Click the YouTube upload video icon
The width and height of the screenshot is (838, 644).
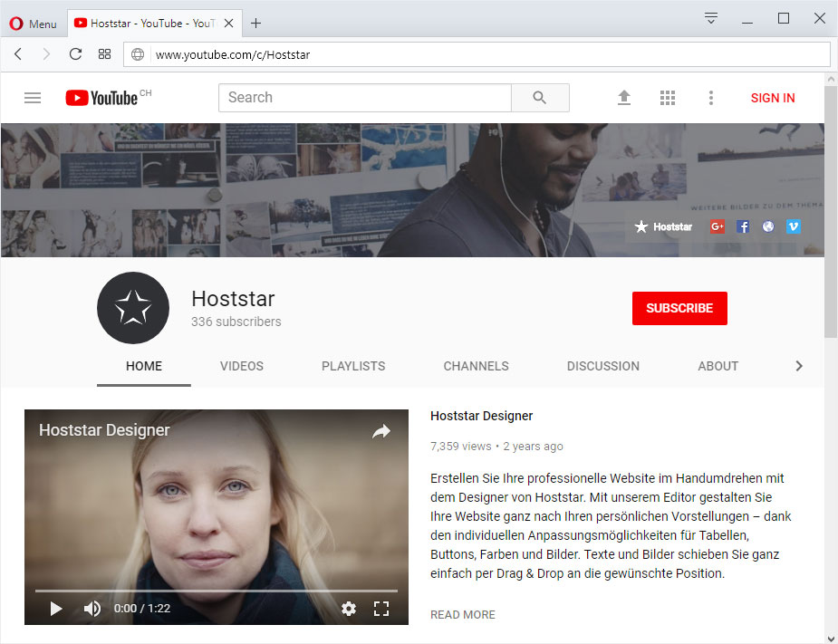click(623, 98)
